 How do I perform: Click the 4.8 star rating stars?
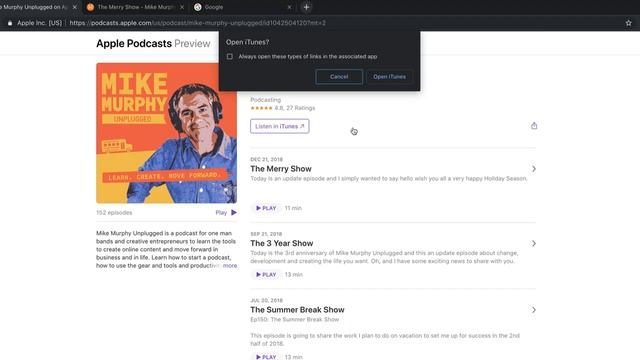click(x=261, y=108)
